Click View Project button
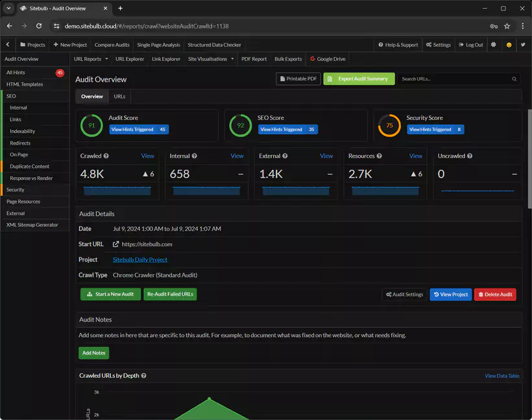This screenshot has width=532, height=420. point(450,294)
